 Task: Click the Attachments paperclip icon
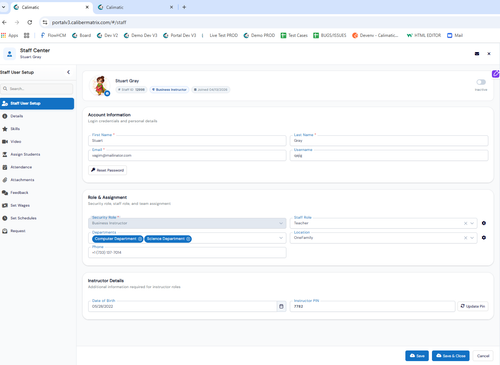[5, 180]
